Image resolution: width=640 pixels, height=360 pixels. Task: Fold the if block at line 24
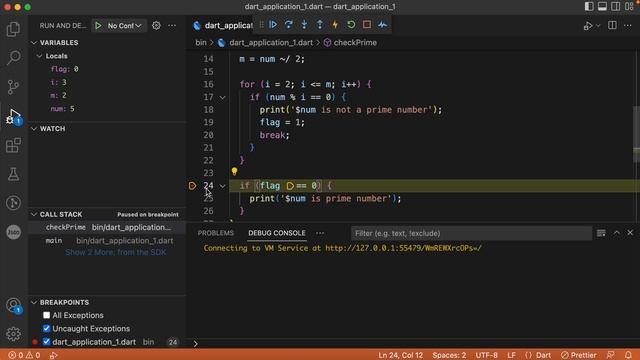222,186
